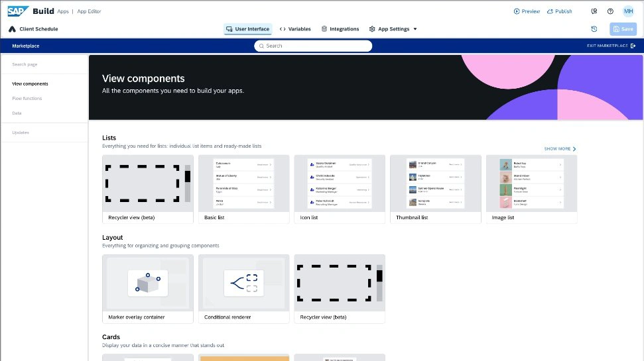The width and height of the screenshot is (644, 361).
Task: Click the App Settings gear icon
Action: pos(372,29)
